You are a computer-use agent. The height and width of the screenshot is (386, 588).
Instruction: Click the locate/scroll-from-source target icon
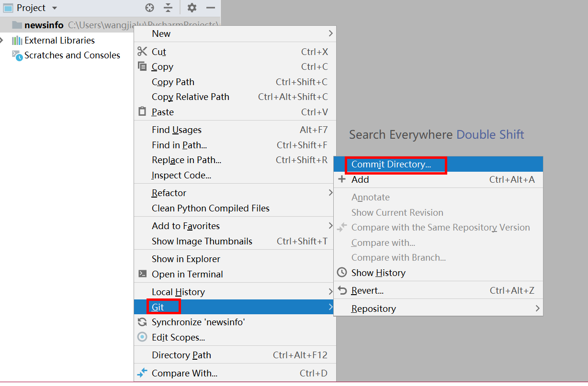coord(150,8)
